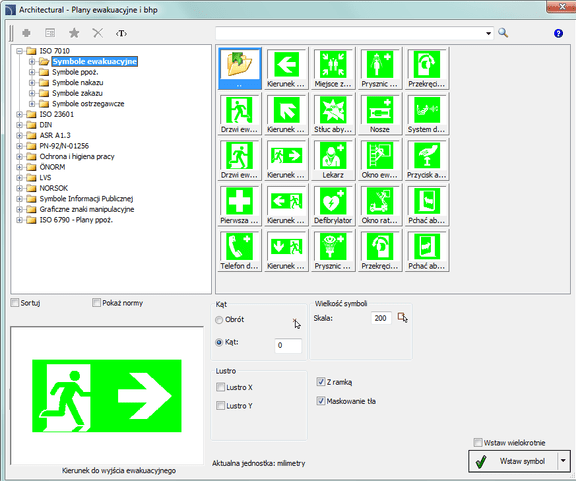This screenshot has height=481, width=576.
Task: Click the scale picker icon next to Skala
Action: click(x=403, y=317)
